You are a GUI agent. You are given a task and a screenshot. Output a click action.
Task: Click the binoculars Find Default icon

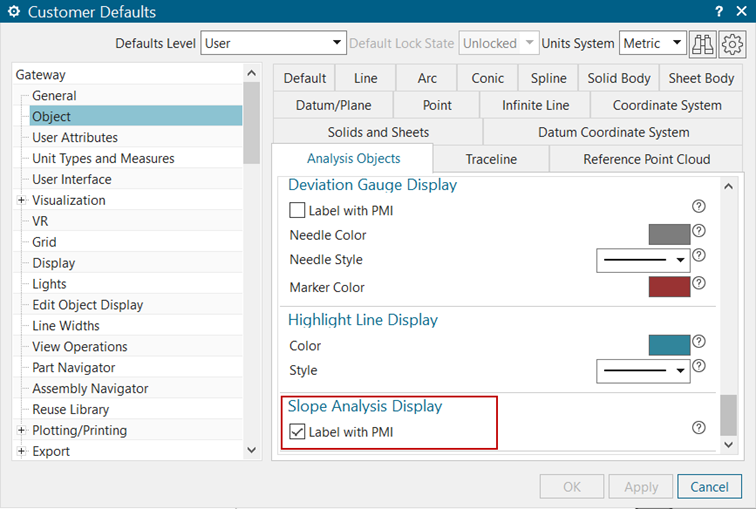(703, 44)
